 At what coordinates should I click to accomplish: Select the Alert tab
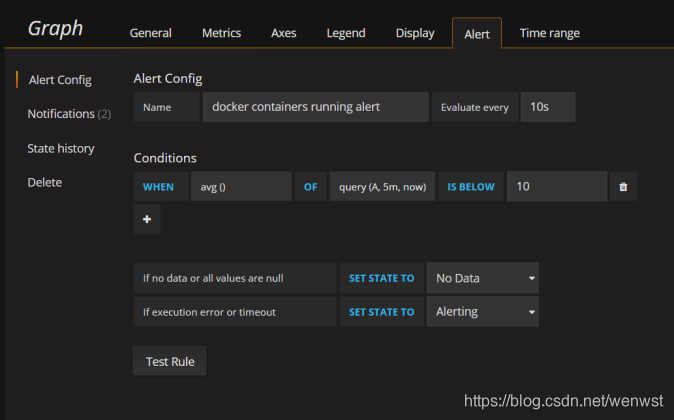(x=477, y=34)
